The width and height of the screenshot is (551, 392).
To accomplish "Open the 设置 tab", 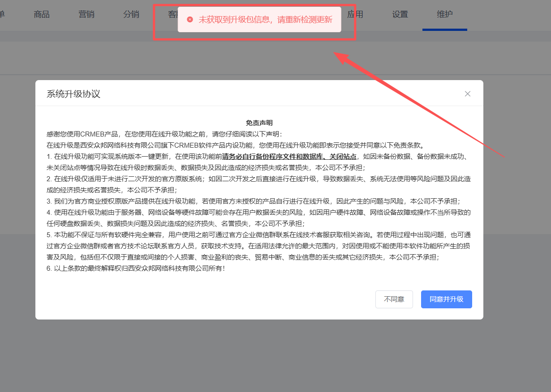I will click(x=400, y=14).
